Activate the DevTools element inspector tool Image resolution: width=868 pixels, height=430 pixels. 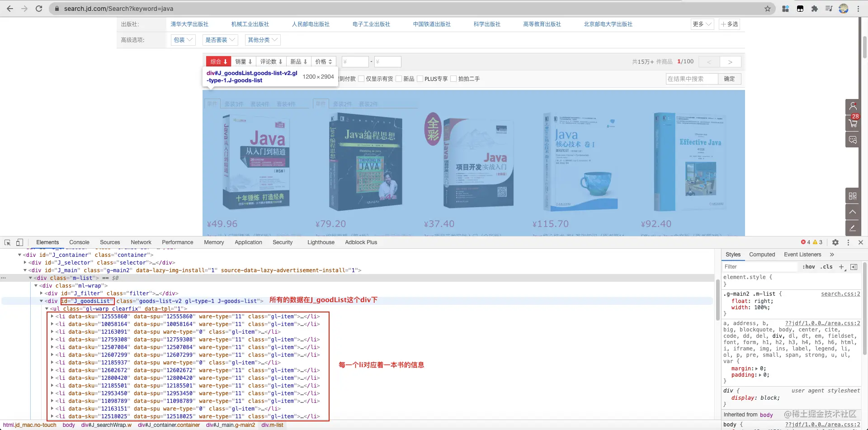(8, 242)
